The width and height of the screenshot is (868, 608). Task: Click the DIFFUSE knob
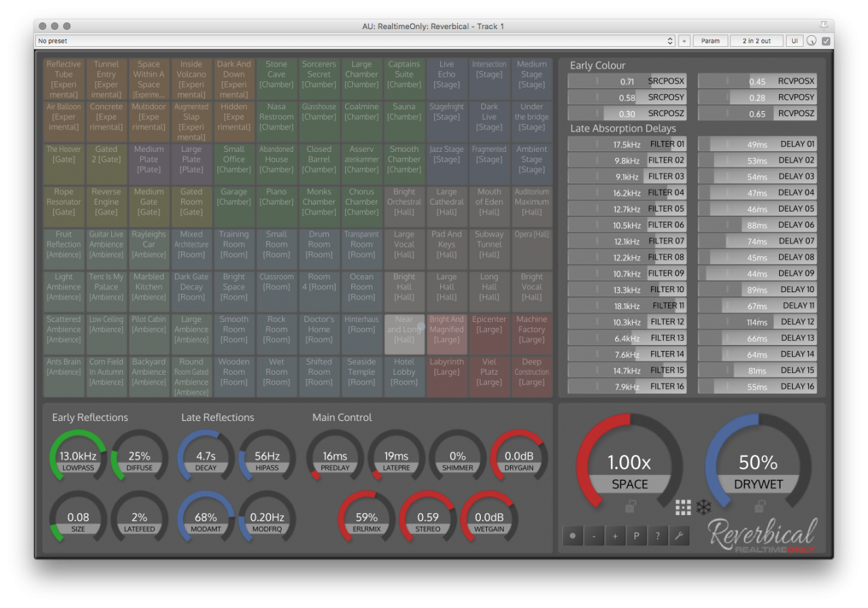coord(139,458)
